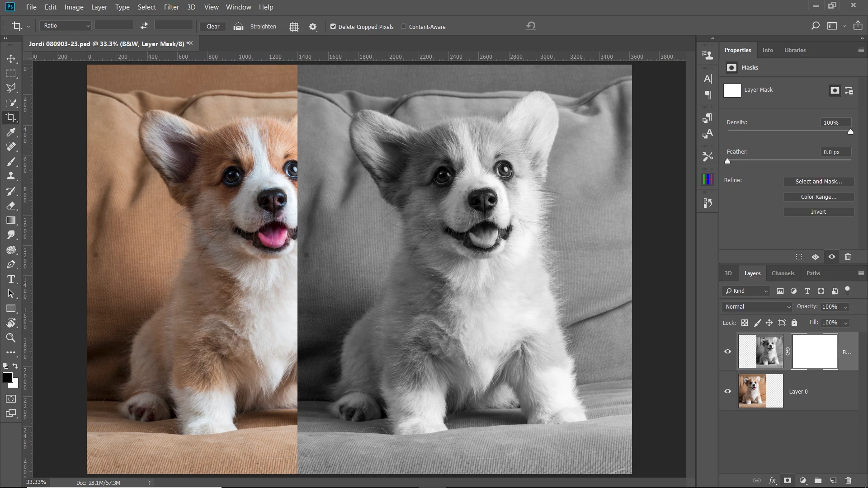The image size is (868, 488).
Task: Open the Ratio preset dropdown
Action: click(66, 26)
